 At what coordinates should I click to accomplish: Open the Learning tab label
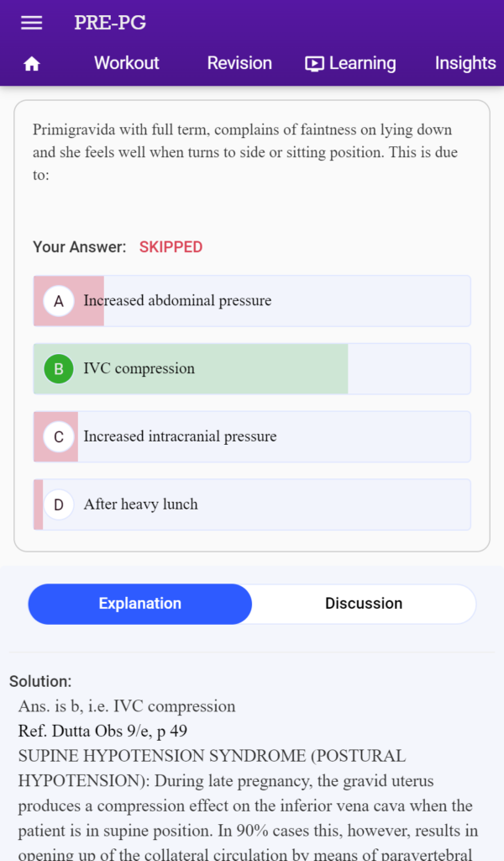[363, 63]
